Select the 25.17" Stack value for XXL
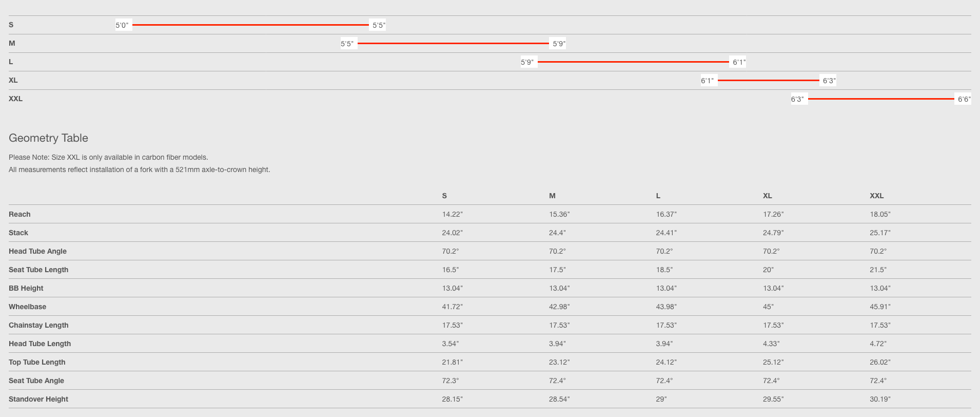 click(880, 233)
